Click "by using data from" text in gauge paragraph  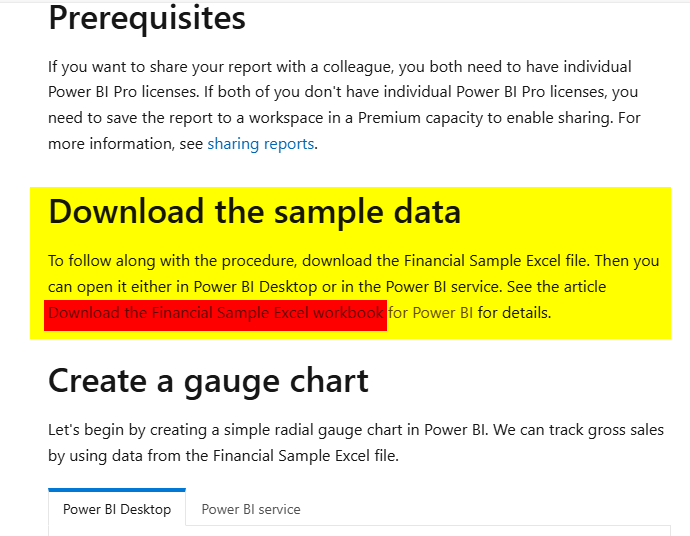[114, 456]
